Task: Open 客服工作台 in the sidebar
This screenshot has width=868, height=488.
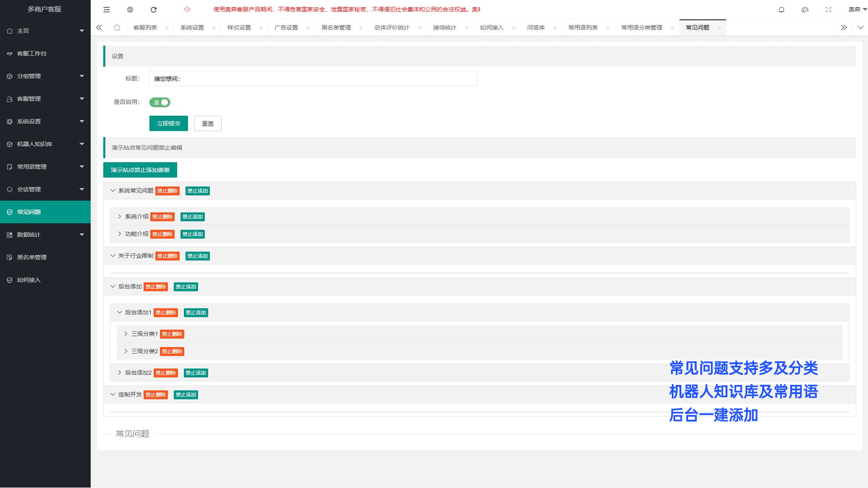Action: (x=32, y=53)
